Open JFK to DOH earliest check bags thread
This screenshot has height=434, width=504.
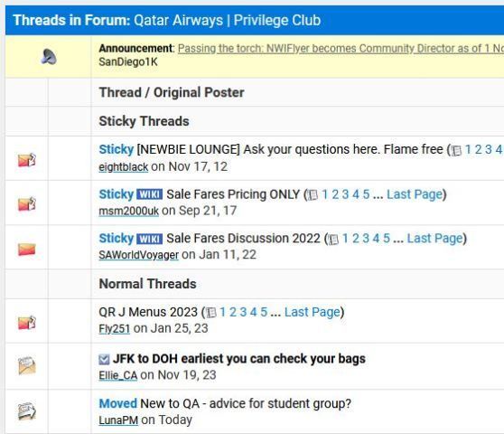[239, 359]
